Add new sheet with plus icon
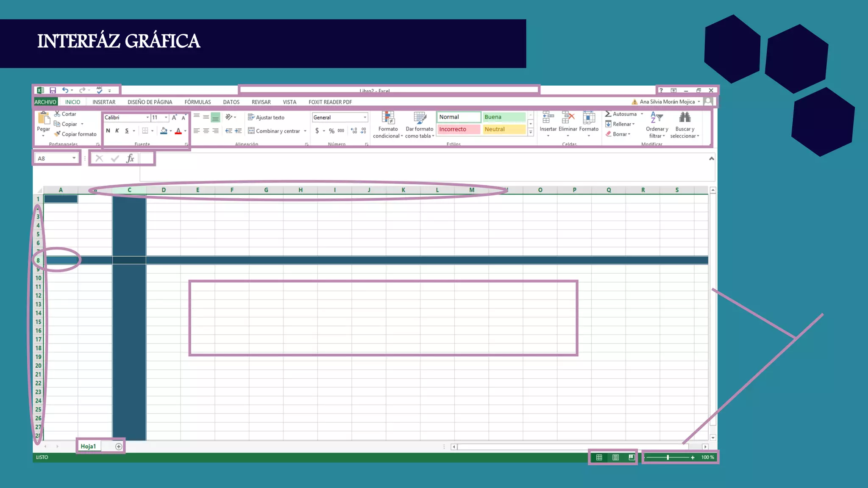 click(x=119, y=446)
